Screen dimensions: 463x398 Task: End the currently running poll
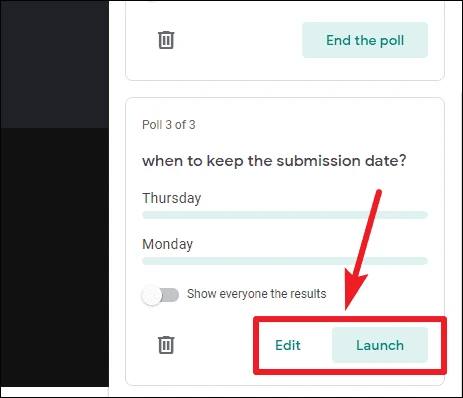365,40
